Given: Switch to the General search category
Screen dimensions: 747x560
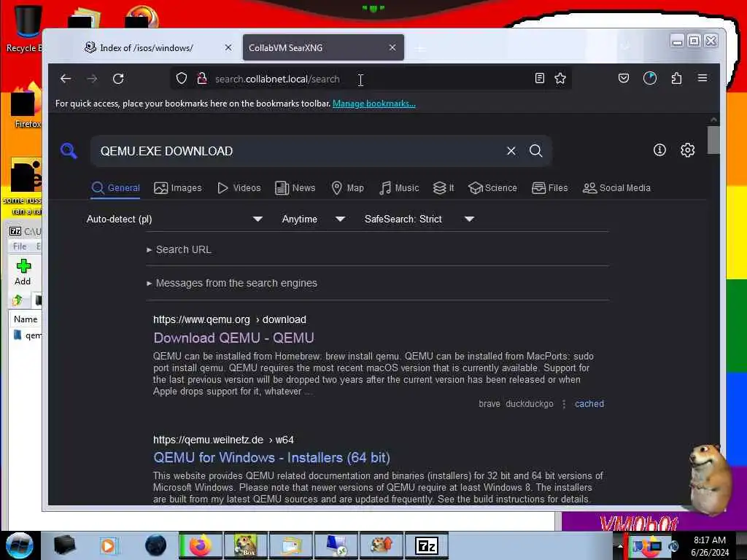Looking at the screenshot, I should pos(116,188).
